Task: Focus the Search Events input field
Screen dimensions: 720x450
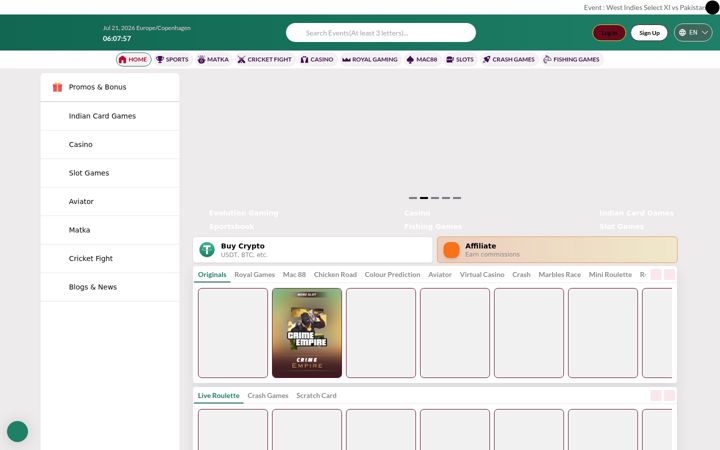Action: coord(381,33)
